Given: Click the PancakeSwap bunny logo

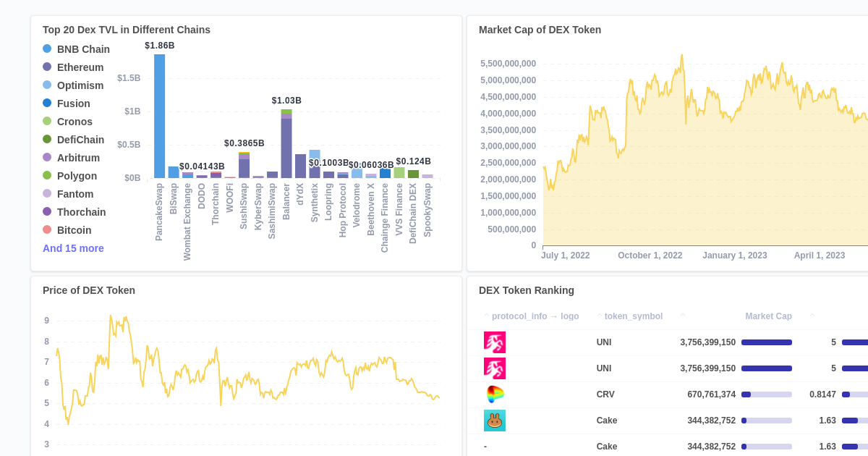Looking at the screenshot, I should tap(495, 420).
